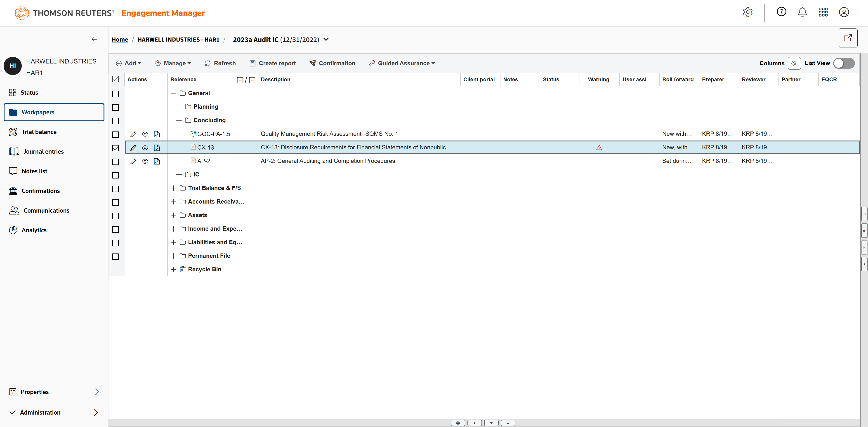This screenshot has height=427, width=868.
Task: Check the select-all header checkbox
Action: [x=116, y=79]
